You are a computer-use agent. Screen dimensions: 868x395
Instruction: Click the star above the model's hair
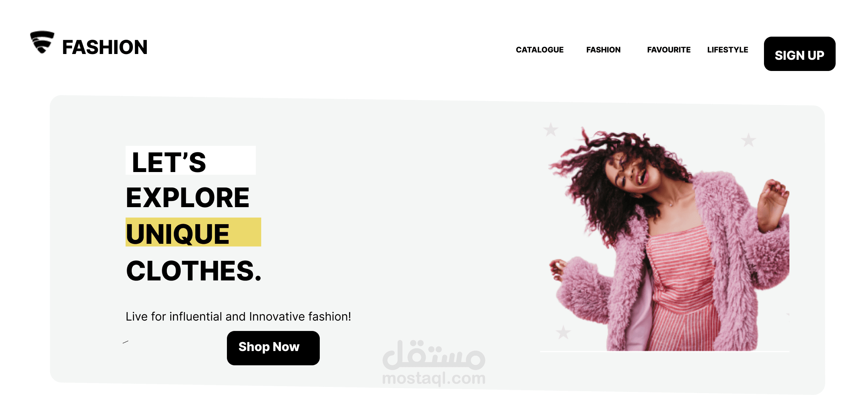(551, 130)
